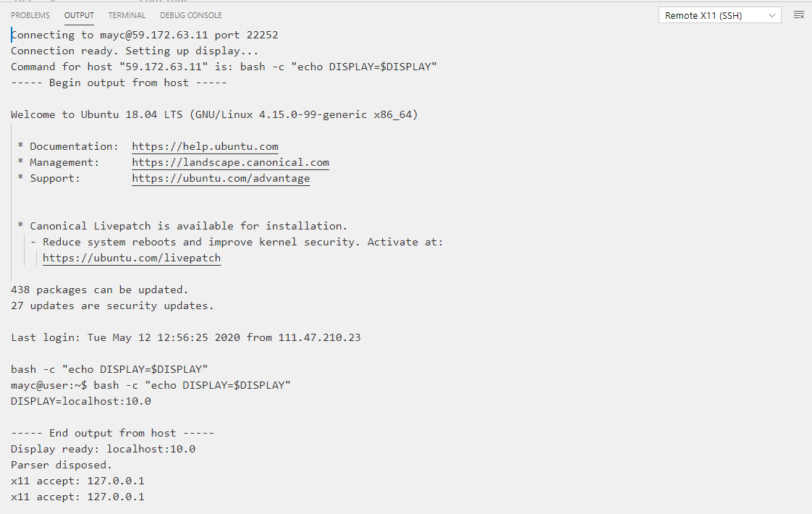Click the chevron on the output channel selector
812x514 pixels.
[772, 14]
